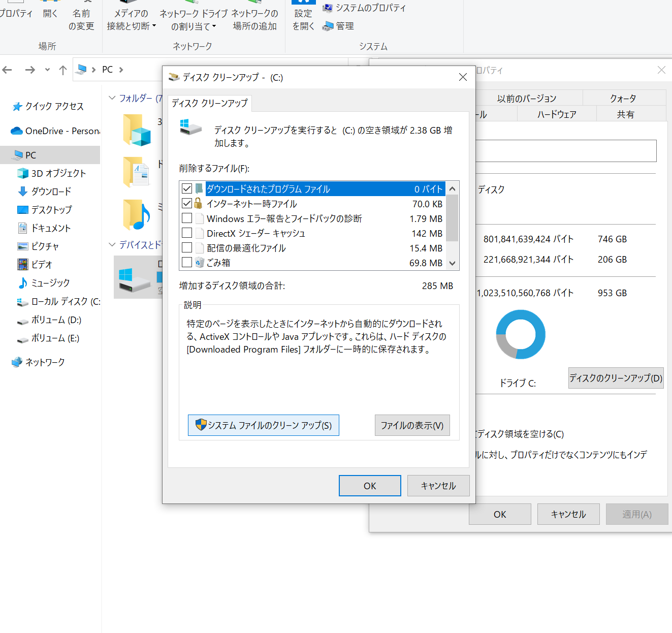Open システムのプロパティ in the ribbon
Viewport: 672px width, 633px height.
click(x=365, y=8)
